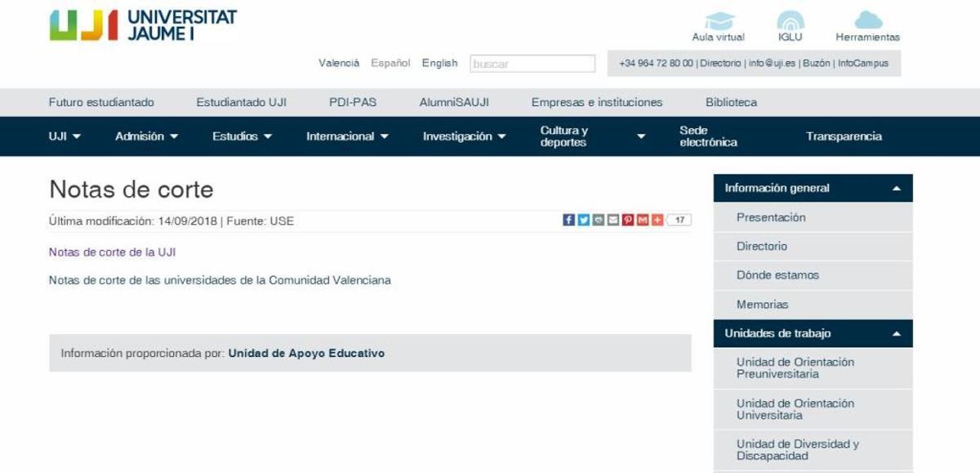The width and height of the screenshot is (980, 473).
Task: Pin the page to Pinterest
Action: pyautogui.click(x=627, y=220)
